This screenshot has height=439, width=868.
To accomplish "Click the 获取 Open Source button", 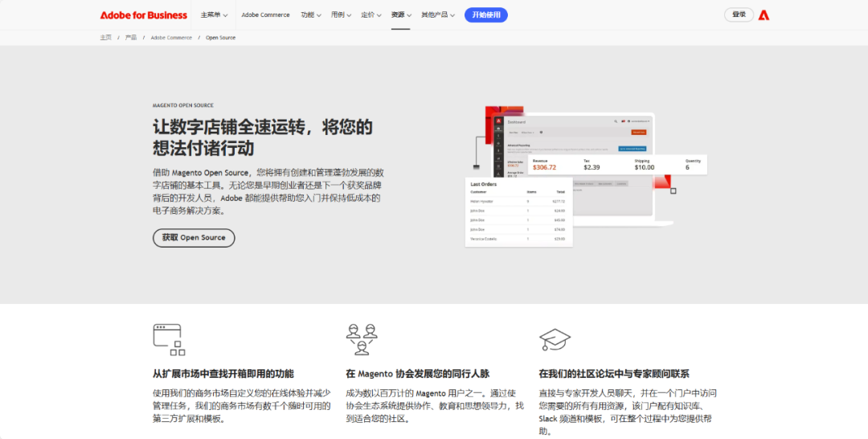I will 194,237.
